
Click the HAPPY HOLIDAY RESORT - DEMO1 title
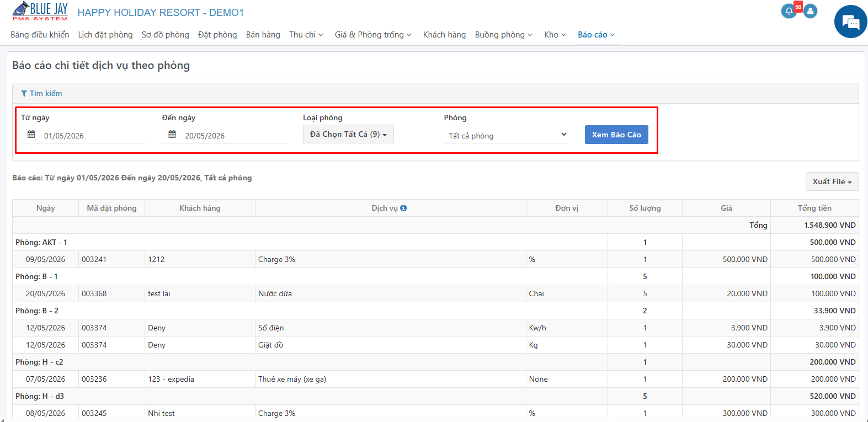pyautogui.click(x=161, y=12)
